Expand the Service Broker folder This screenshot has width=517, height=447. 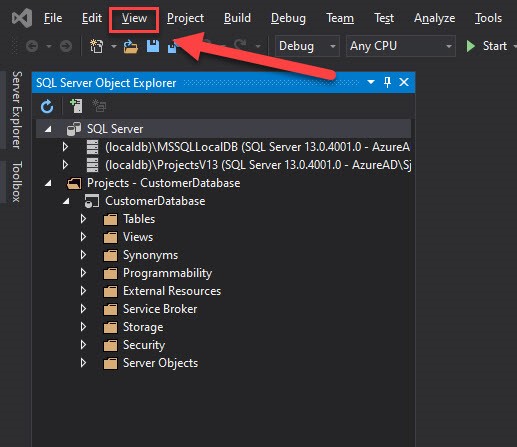[x=83, y=309]
